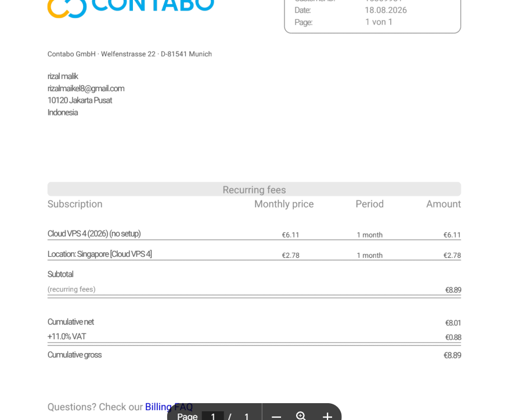Select the "Recurring fees" header bar text

click(254, 189)
